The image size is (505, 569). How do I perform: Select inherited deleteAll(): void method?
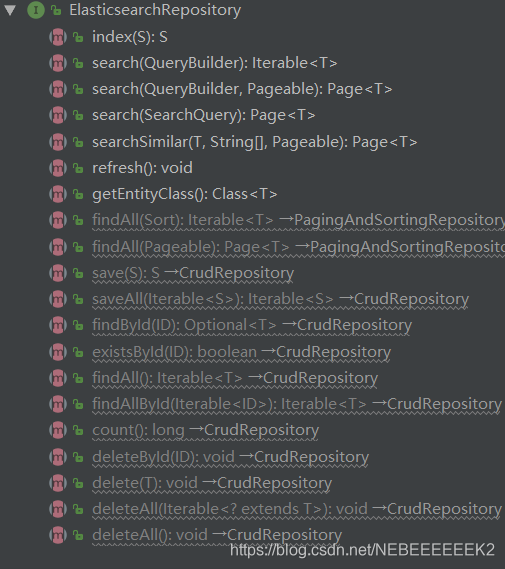click(x=217, y=535)
